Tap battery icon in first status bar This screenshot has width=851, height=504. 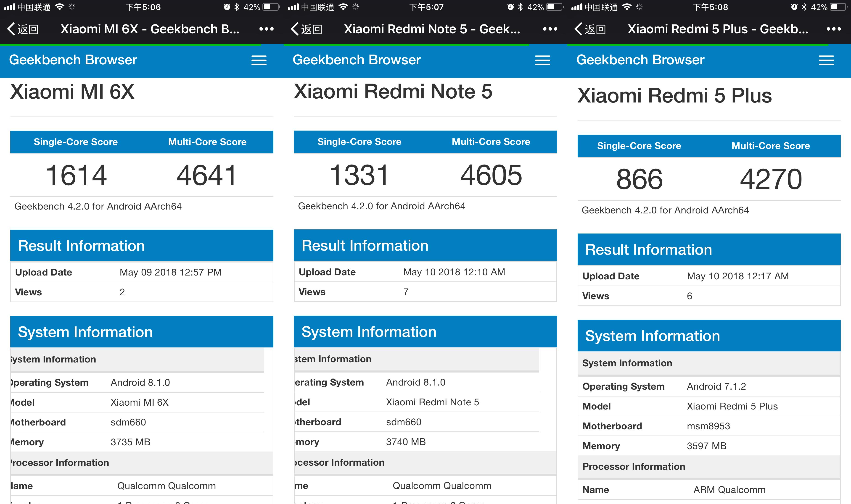tap(271, 7)
